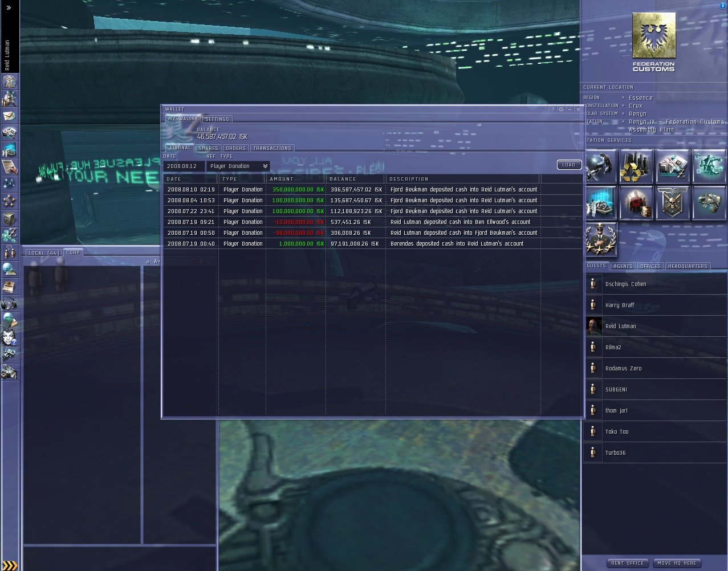Click the Rent Office button
This screenshot has height=571, width=728.
628,563
